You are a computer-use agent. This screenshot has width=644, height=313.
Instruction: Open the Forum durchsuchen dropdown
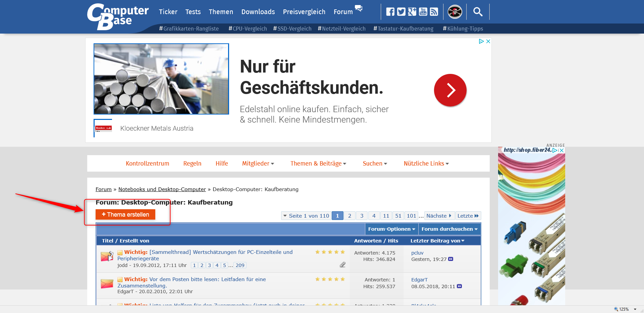point(449,229)
